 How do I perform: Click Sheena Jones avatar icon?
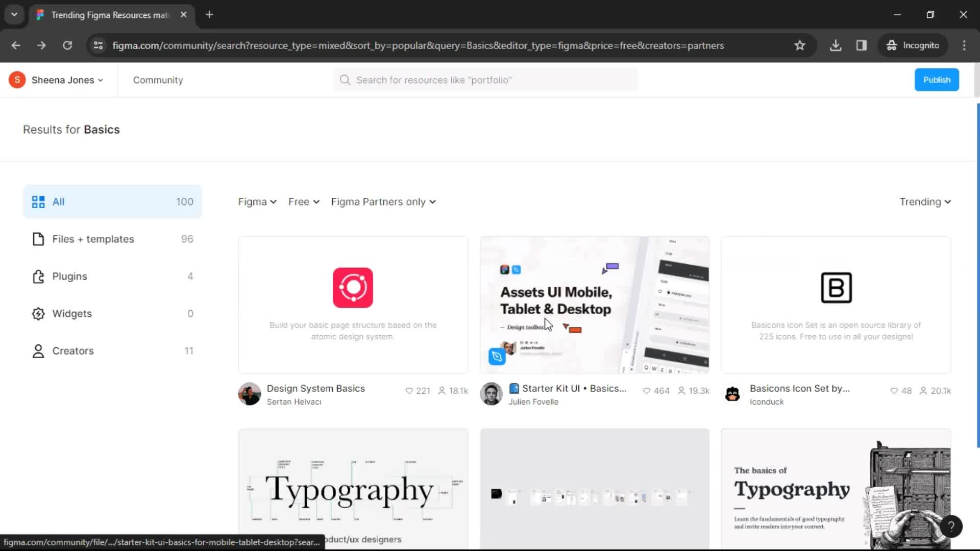pyautogui.click(x=17, y=80)
